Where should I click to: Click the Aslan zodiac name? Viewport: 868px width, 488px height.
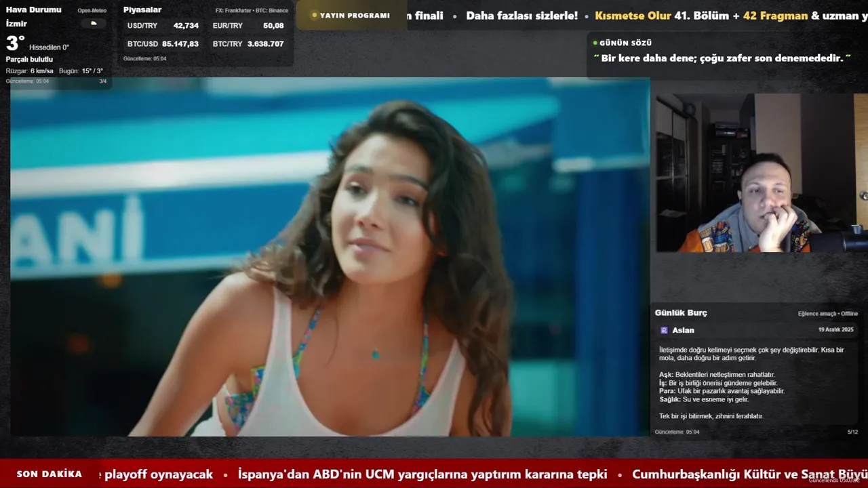pyautogui.click(x=683, y=330)
